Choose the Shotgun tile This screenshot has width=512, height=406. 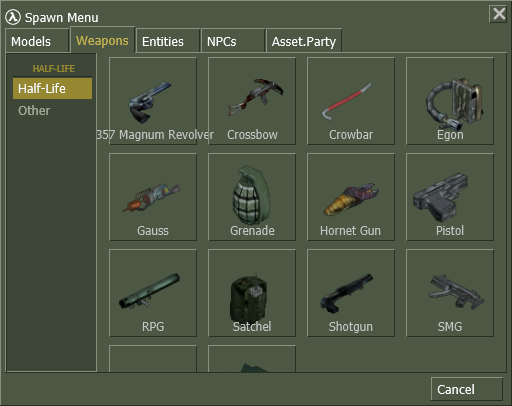coord(351,293)
